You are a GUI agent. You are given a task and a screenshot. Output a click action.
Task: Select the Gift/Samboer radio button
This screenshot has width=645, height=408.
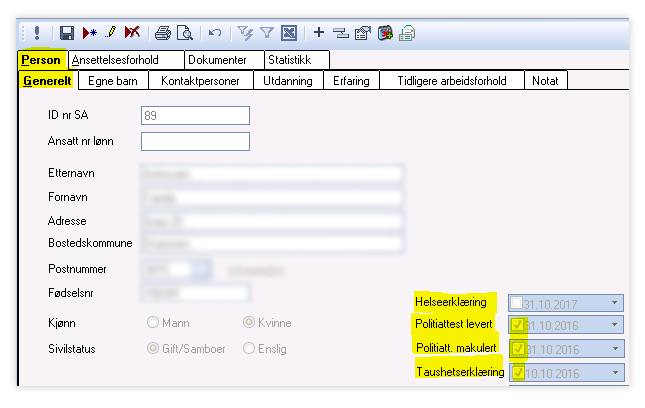tap(153, 348)
